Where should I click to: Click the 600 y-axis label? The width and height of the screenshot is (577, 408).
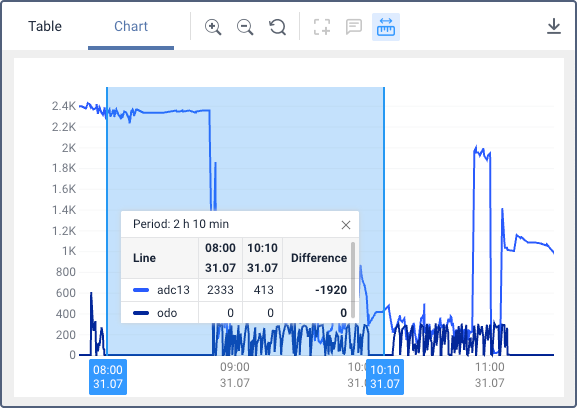[x=66, y=293]
